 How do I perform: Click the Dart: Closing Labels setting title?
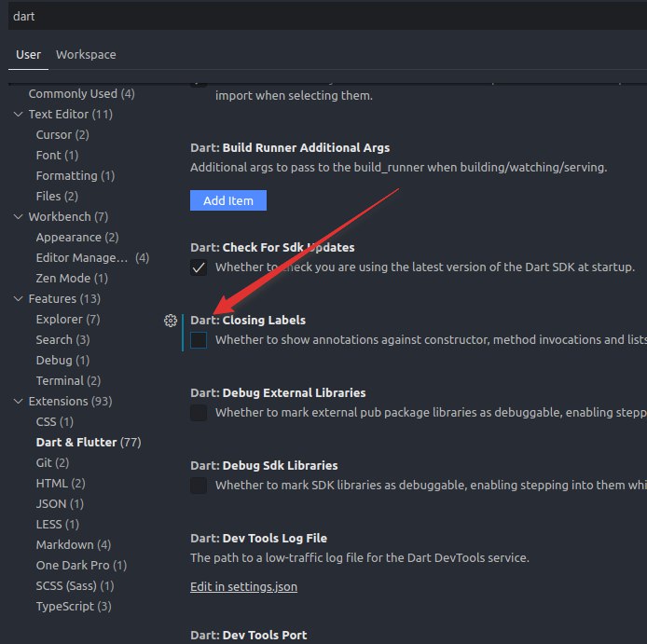[x=248, y=321]
